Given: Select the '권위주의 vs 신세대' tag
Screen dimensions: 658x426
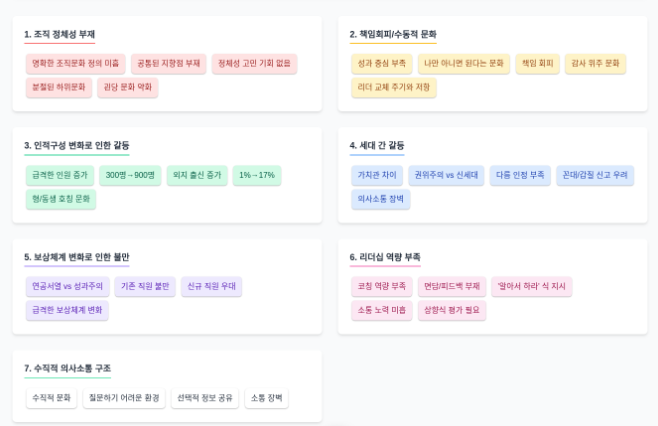Looking at the screenshot, I should coord(446,175).
